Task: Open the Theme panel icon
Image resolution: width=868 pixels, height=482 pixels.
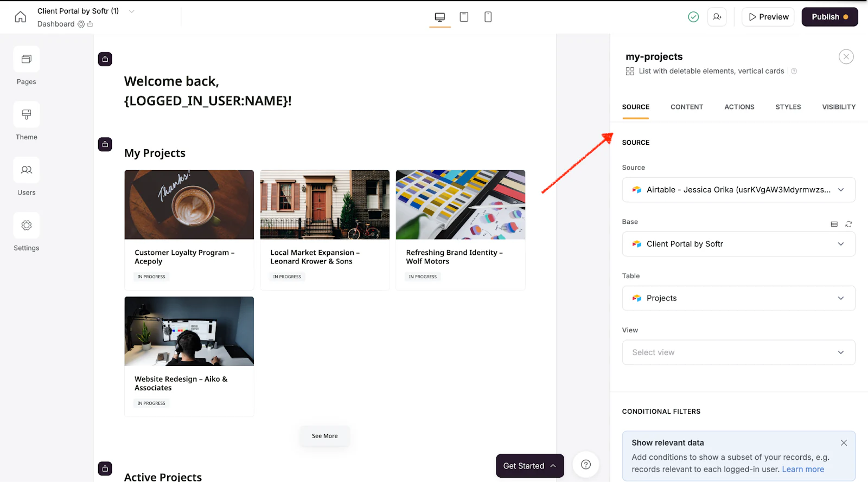Action: [x=27, y=114]
